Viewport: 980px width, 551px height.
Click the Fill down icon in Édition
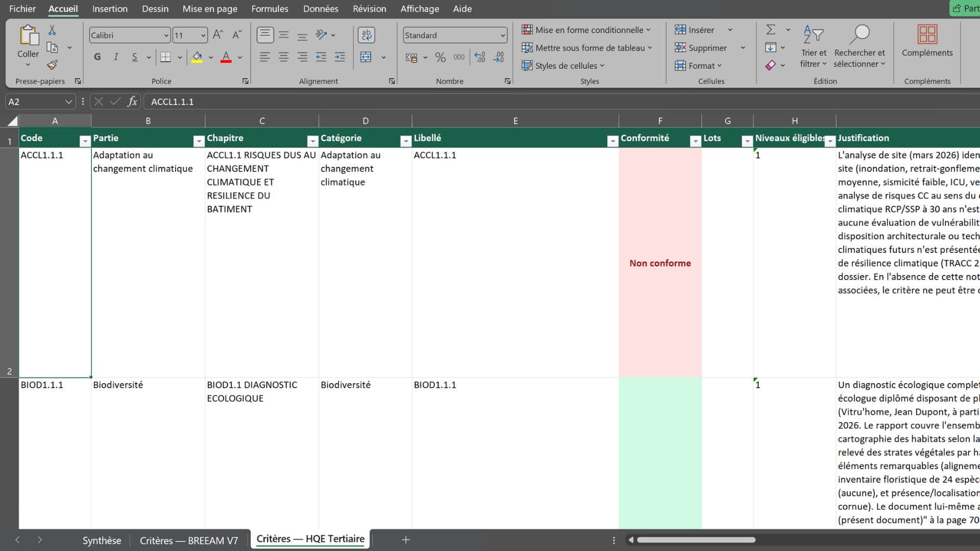[771, 47]
